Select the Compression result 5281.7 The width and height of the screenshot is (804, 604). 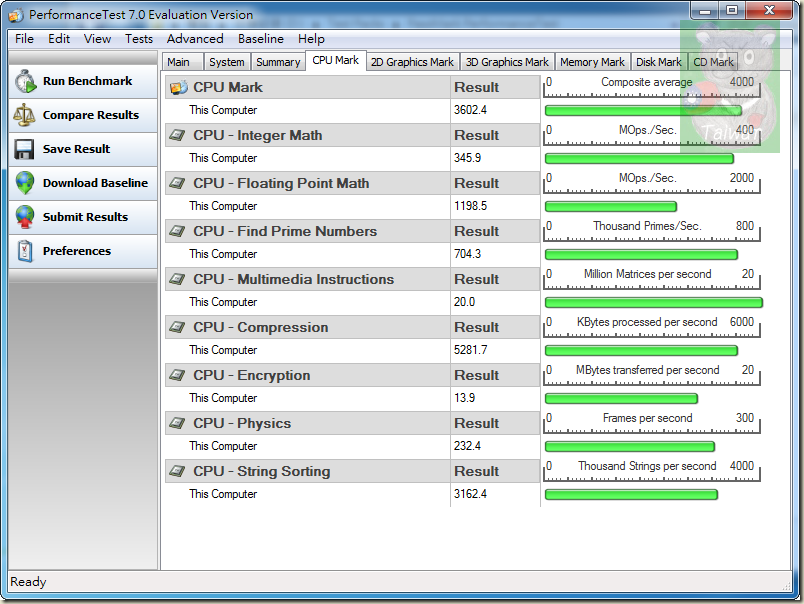coord(470,350)
